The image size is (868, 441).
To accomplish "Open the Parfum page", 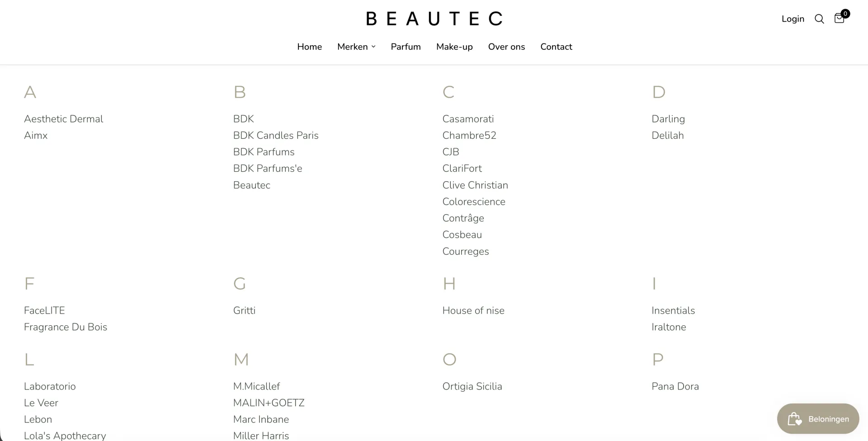I will click(x=406, y=47).
